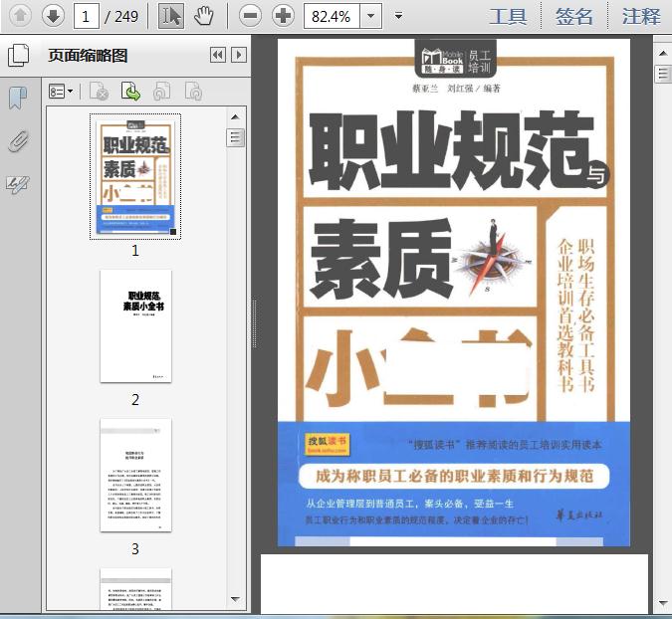Viewport: 672px width, 619px height.
Task: Collapse the thumbnails pane with double-arrow
Action: point(218,56)
